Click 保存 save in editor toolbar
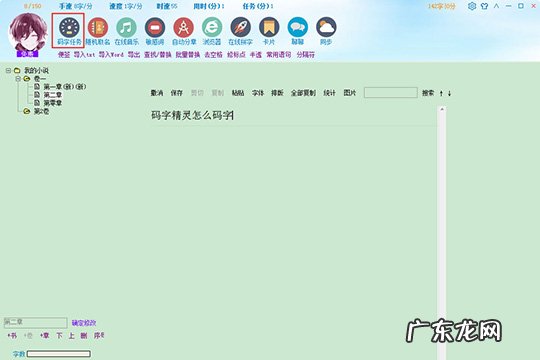Screen dimensions: 540x360 pyautogui.click(x=177, y=93)
